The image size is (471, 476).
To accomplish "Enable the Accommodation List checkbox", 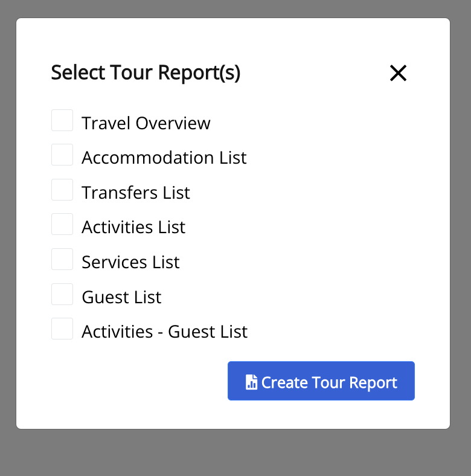I will coord(62,155).
